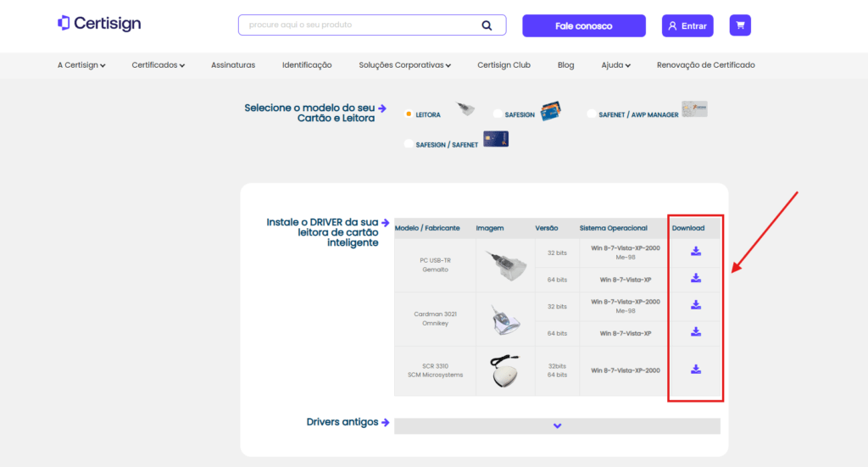Select the SAFESIGN radio option
This screenshot has width=868, height=467.
pyautogui.click(x=498, y=114)
